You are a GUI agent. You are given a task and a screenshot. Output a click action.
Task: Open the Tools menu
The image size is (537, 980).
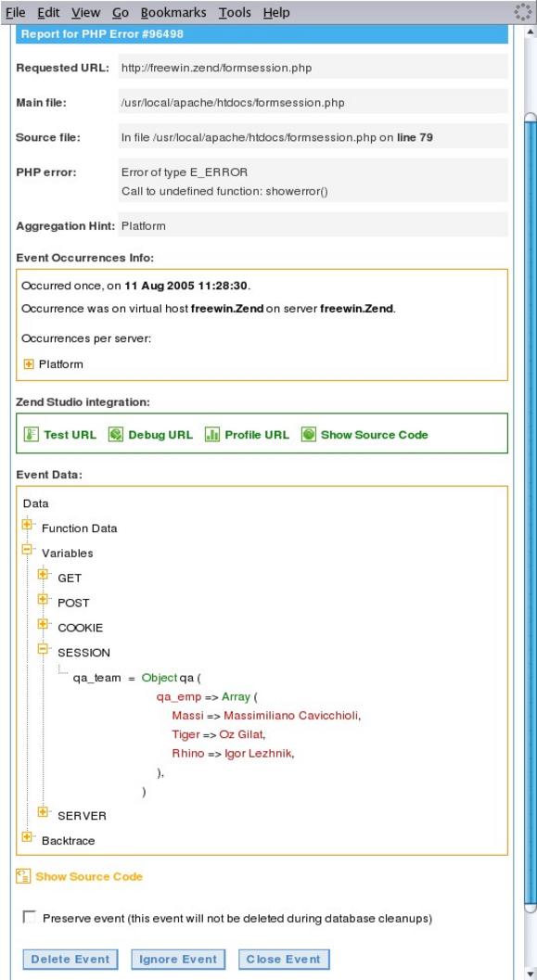235,12
